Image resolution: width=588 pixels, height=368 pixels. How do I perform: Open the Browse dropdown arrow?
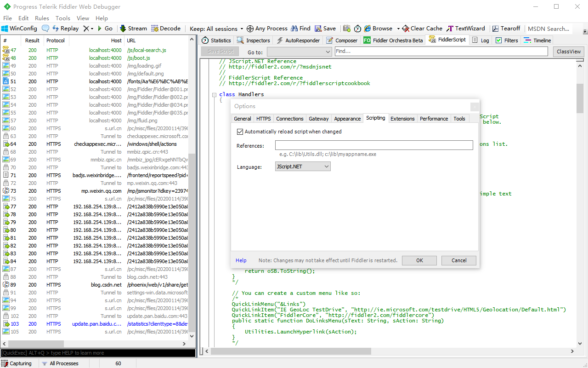click(398, 29)
